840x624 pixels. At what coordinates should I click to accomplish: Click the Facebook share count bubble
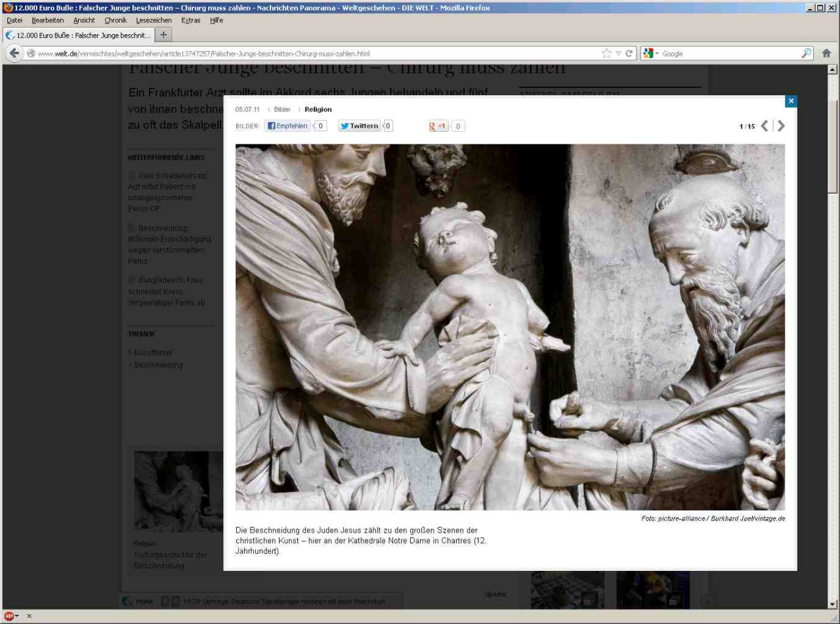(320, 126)
